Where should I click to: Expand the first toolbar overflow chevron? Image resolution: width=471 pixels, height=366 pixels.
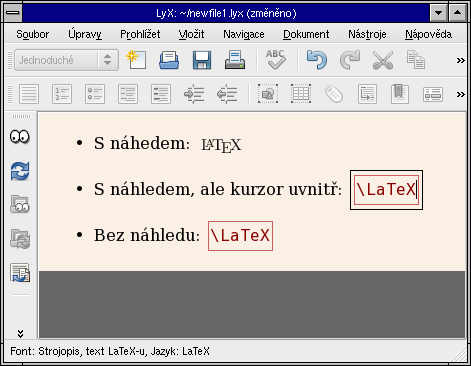[460, 60]
